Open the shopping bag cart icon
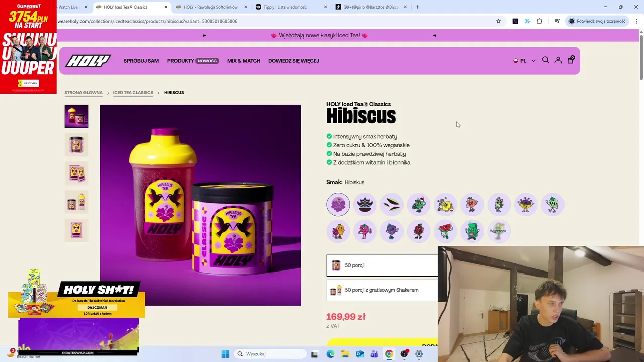 pos(570,60)
